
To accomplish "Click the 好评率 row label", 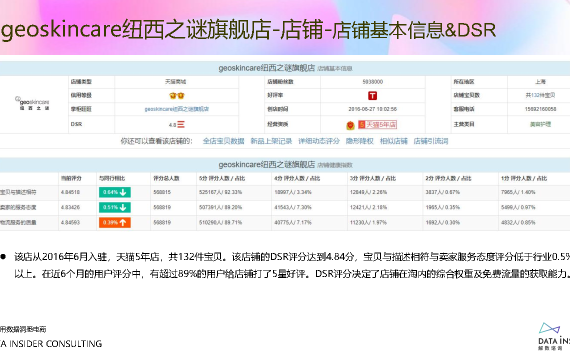I will (275, 95).
